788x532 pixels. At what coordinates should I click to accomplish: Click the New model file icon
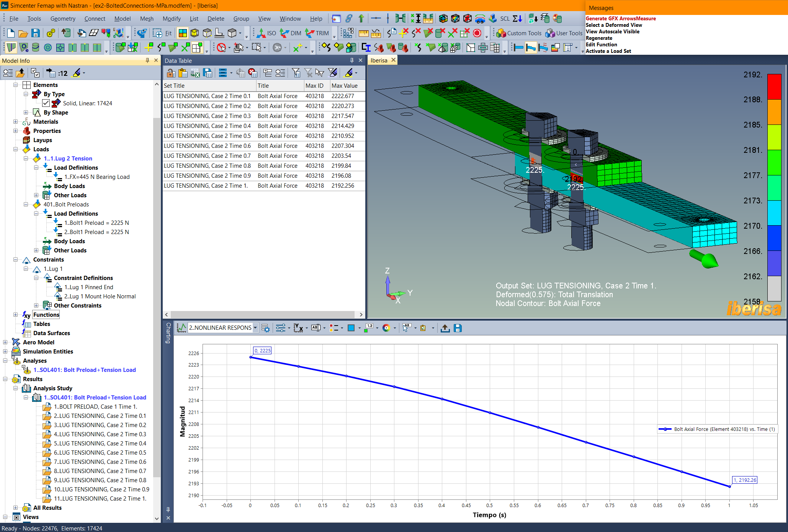pyautogui.click(x=11, y=33)
